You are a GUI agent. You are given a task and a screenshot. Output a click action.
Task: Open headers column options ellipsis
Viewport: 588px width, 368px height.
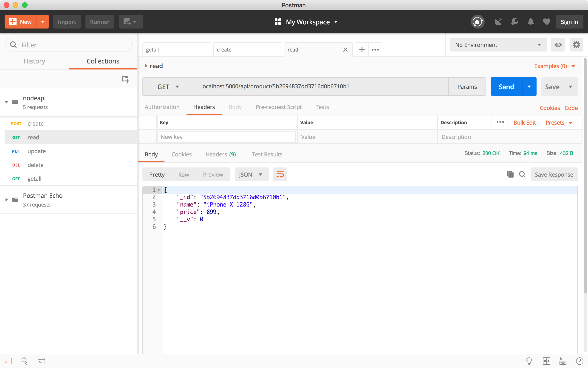(x=500, y=122)
